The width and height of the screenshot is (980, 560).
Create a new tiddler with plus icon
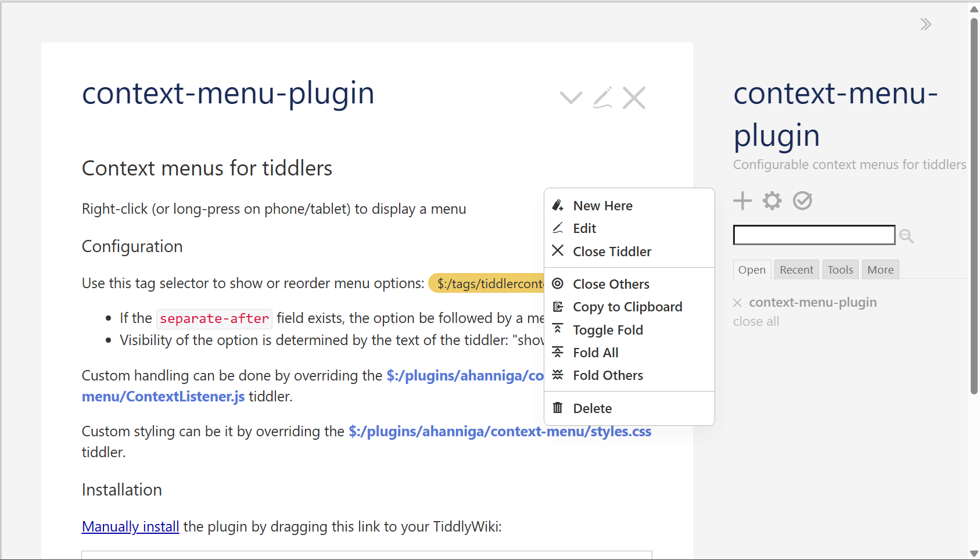point(742,200)
